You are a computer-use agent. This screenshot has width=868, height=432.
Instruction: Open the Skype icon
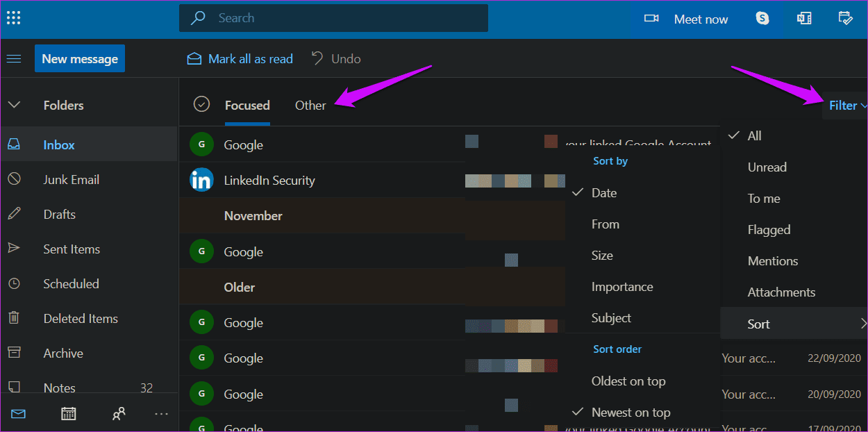[x=762, y=19]
